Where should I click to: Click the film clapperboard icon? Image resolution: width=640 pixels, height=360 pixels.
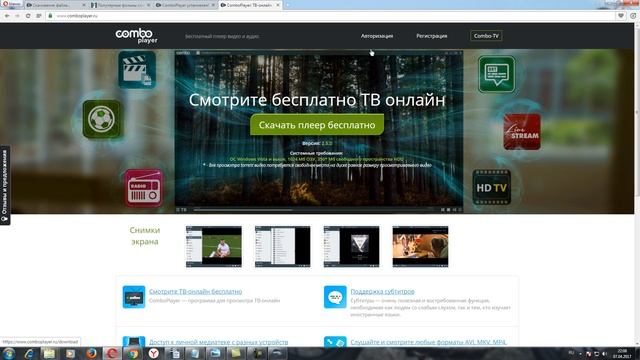click(137, 69)
